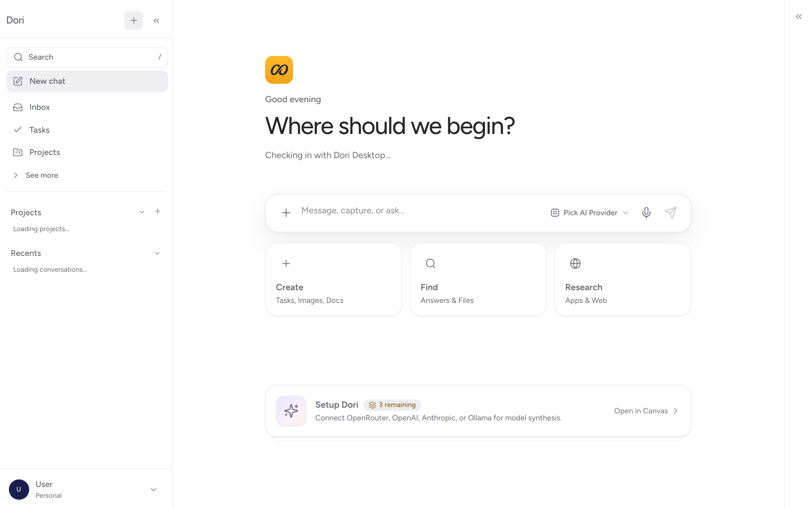Click the Loading conversations… text
The image size is (812, 508).
tap(50, 270)
